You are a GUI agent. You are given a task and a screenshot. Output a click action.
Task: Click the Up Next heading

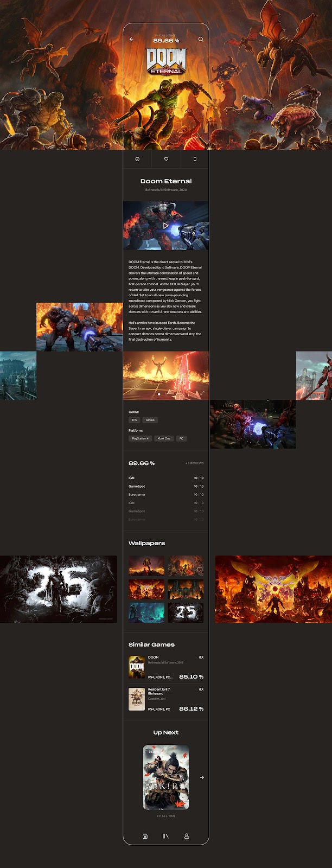point(166,732)
